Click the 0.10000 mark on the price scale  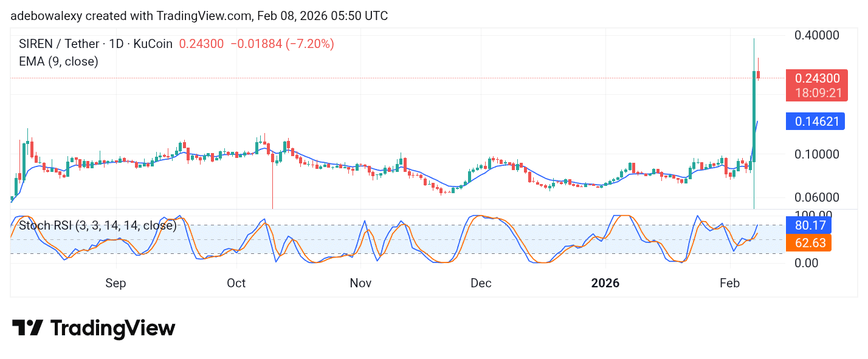pos(817,154)
